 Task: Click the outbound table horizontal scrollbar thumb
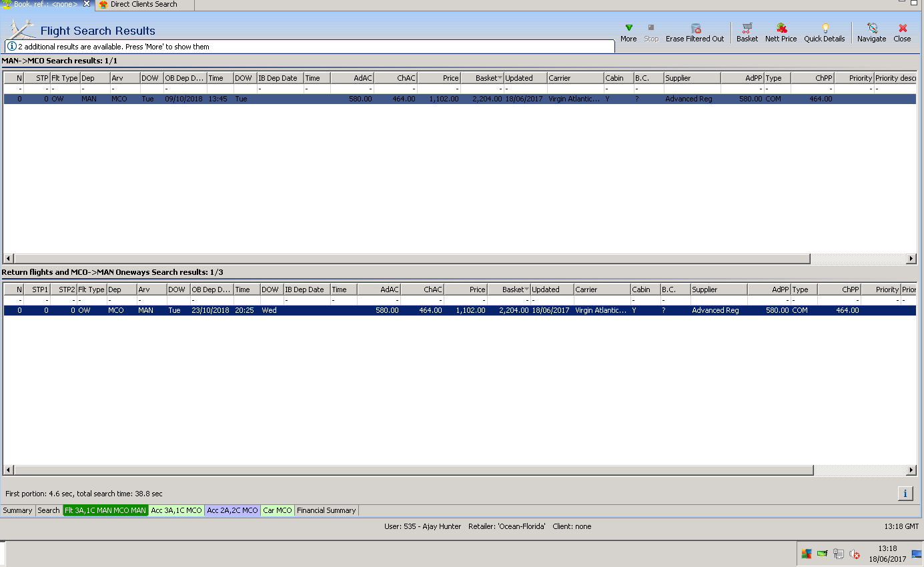(x=411, y=259)
